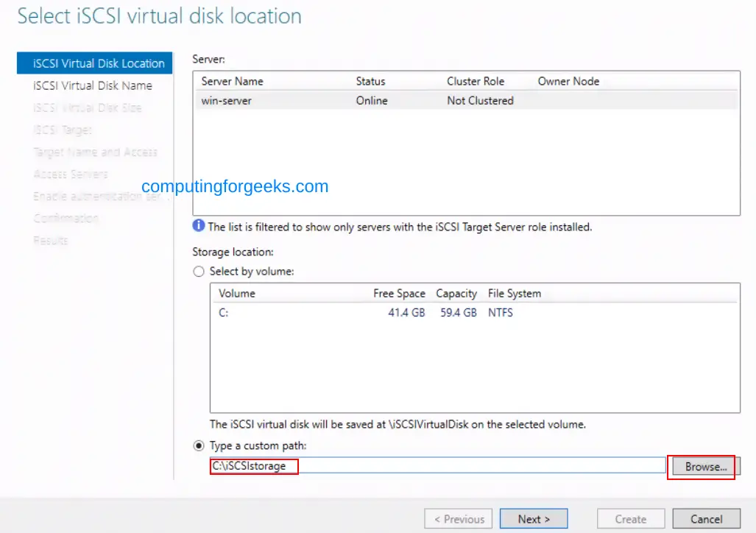Image resolution: width=756 pixels, height=533 pixels.
Task: Sort volumes by Free Space column
Action: click(x=399, y=294)
